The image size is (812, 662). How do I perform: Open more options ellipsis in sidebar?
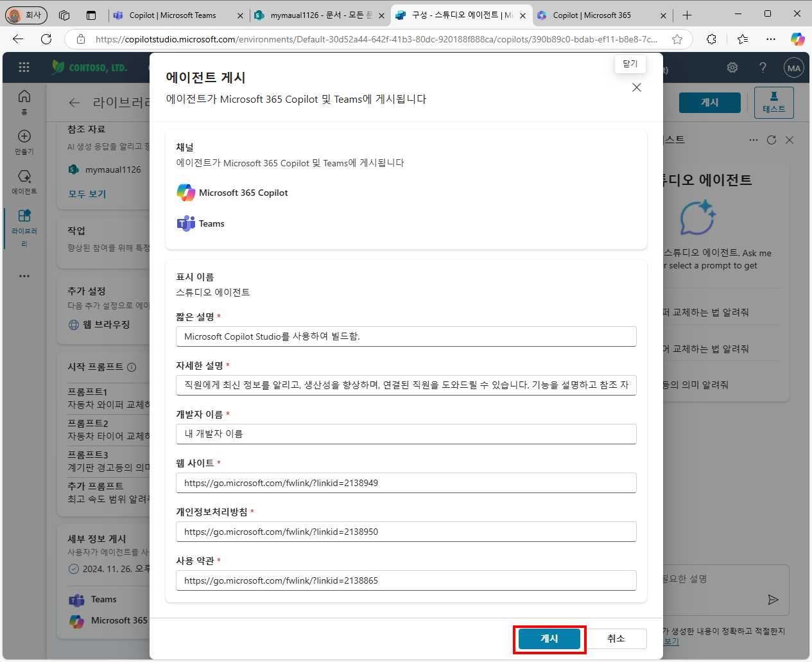(x=24, y=276)
